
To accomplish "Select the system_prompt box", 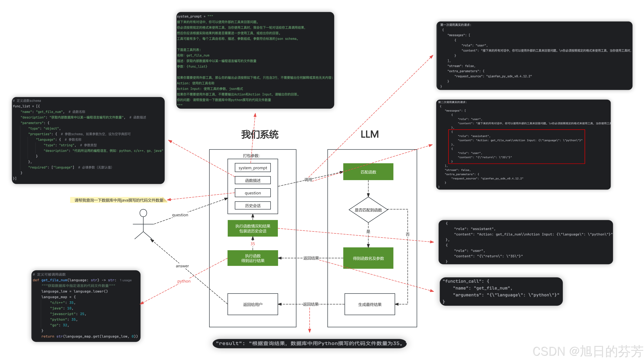I will pos(252,168).
